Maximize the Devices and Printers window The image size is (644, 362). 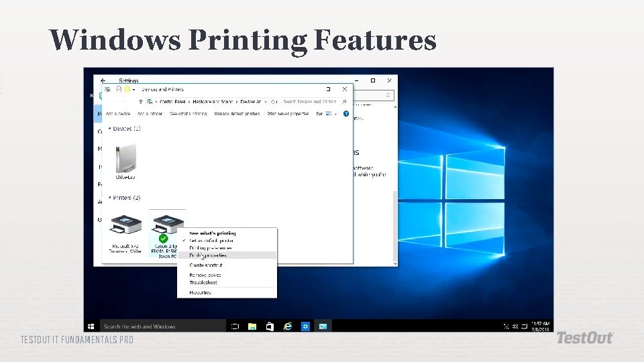tap(328, 89)
